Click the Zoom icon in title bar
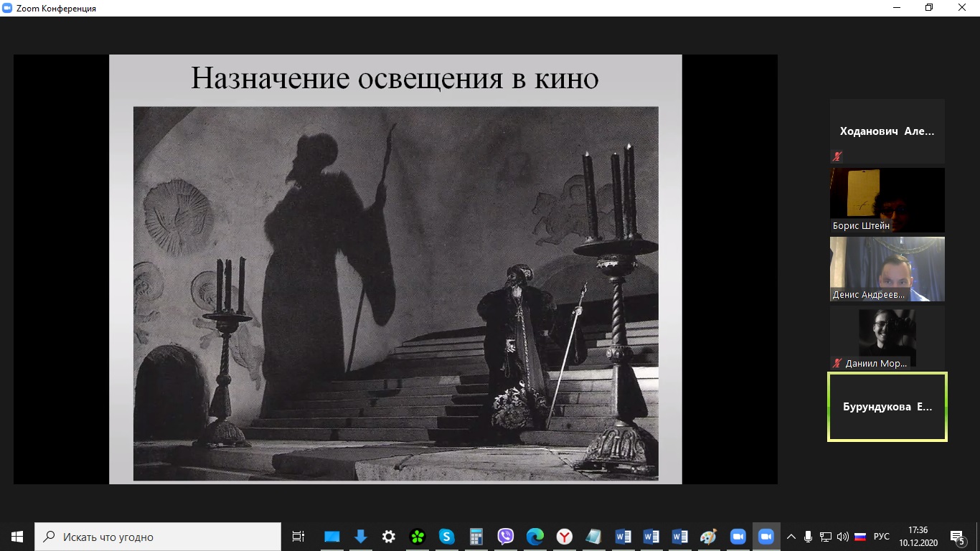The image size is (980, 551). (x=7, y=8)
